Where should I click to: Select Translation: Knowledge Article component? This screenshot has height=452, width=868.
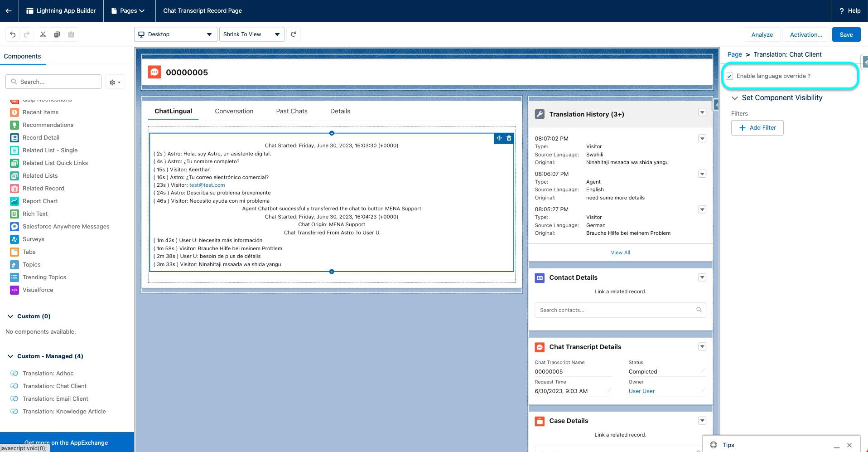tap(64, 411)
